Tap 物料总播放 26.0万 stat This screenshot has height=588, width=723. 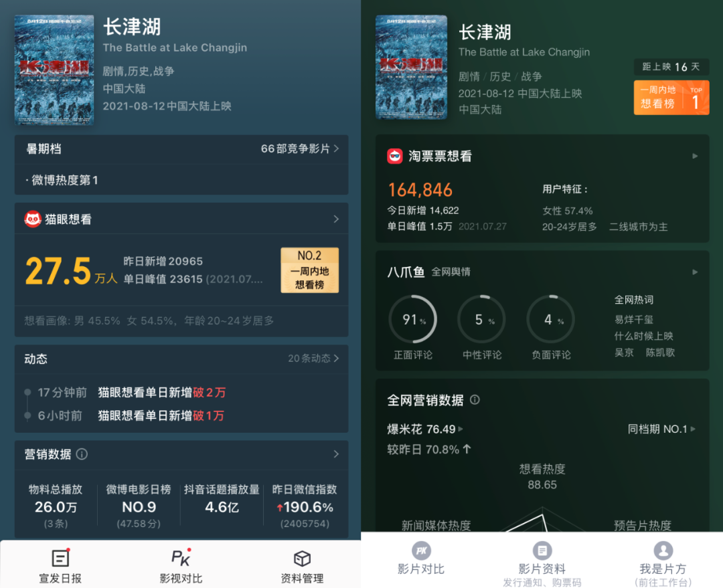tap(56, 506)
